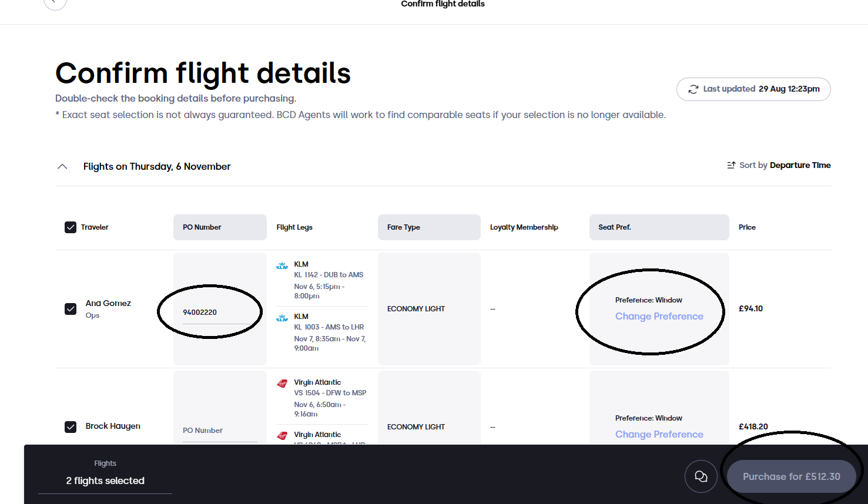Click the KLM logo for flight KL 1142

pyautogui.click(x=282, y=266)
